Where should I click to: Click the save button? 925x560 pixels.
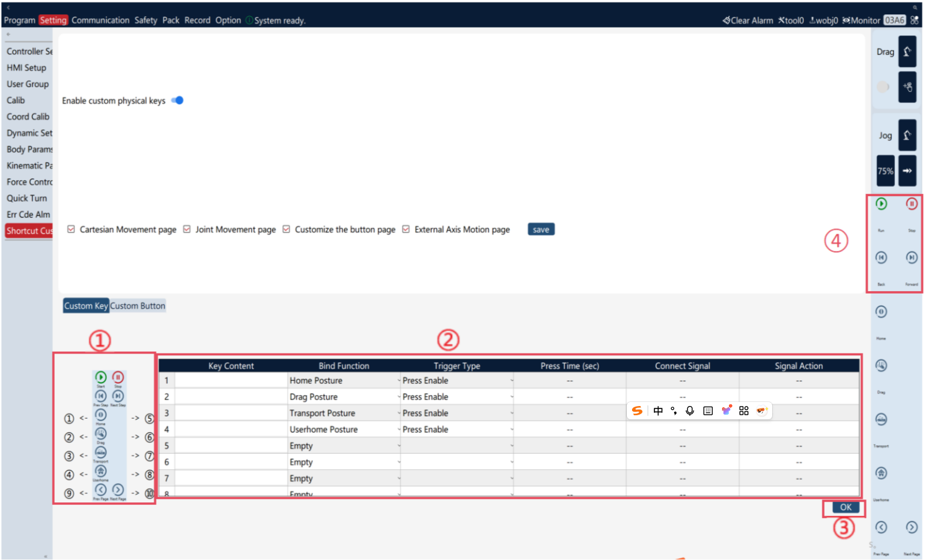click(541, 230)
